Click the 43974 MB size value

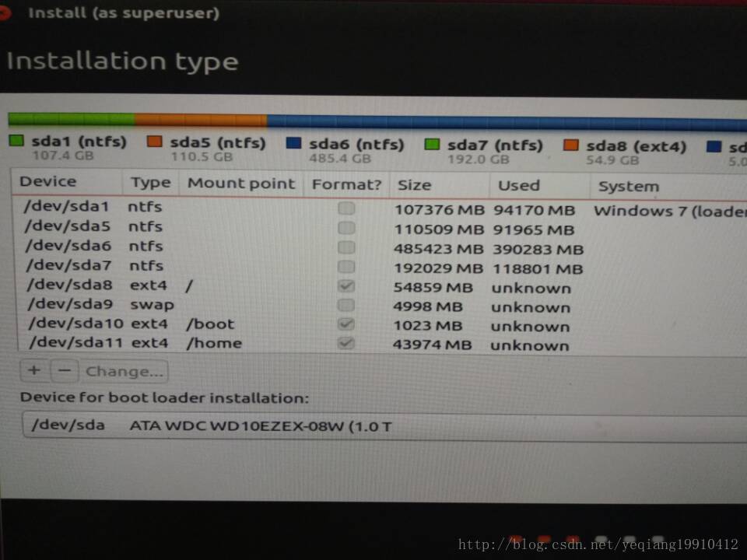coord(432,345)
